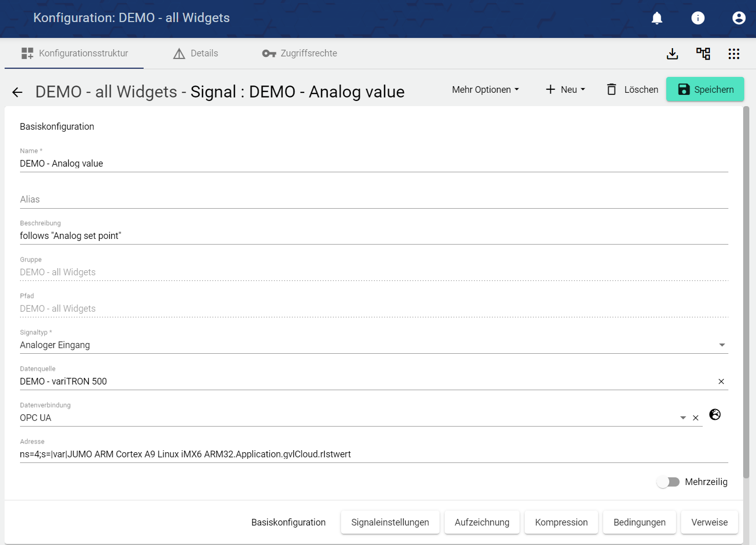756x545 pixels.
Task: Open the Datenverbindung dropdown arrow
Action: [x=683, y=418]
